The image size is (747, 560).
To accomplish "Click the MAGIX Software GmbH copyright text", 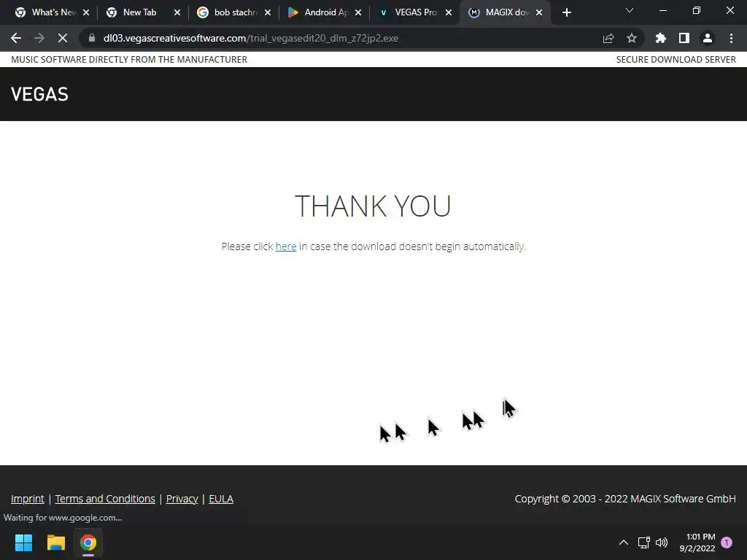I will (625, 499).
